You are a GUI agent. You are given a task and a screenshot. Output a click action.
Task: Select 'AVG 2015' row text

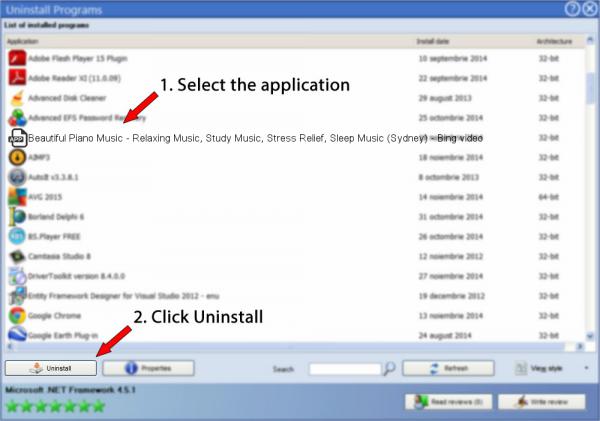click(45, 197)
